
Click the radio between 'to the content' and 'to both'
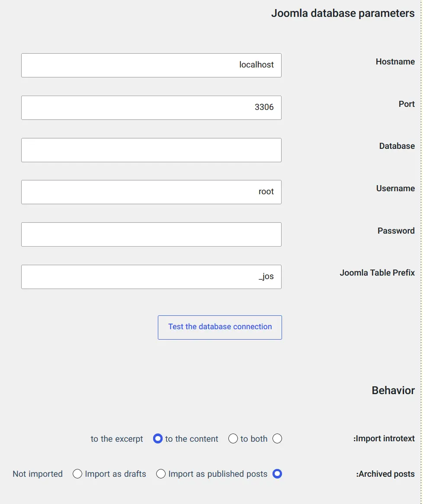pyautogui.click(x=233, y=438)
